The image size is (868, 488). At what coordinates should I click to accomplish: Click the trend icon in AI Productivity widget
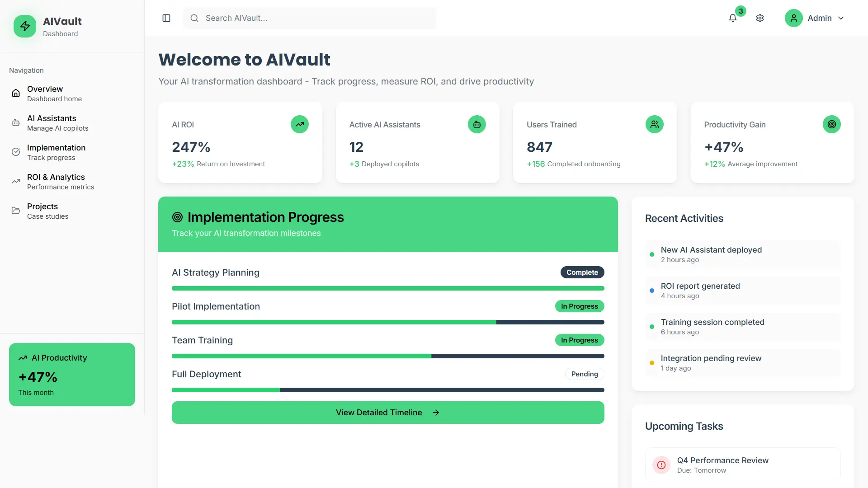click(x=23, y=358)
